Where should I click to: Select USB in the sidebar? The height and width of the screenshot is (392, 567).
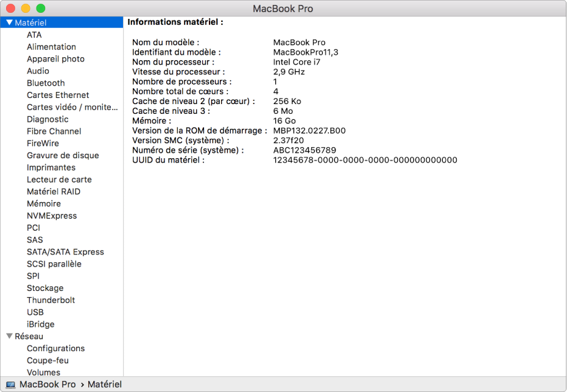35,312
